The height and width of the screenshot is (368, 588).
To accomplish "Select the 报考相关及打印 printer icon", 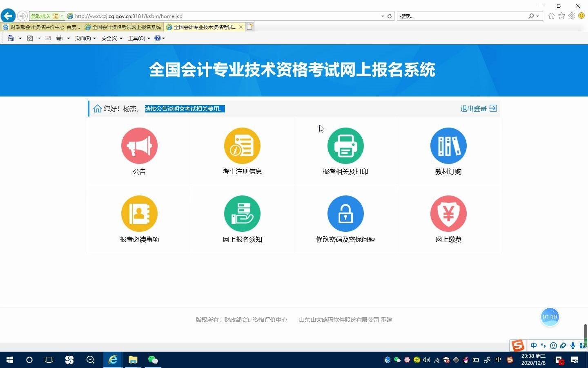I will 345,146.
